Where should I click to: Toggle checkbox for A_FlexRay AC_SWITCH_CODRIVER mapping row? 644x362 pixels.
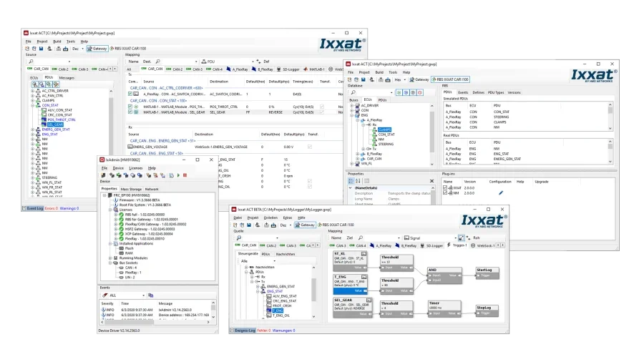(130, 94)
